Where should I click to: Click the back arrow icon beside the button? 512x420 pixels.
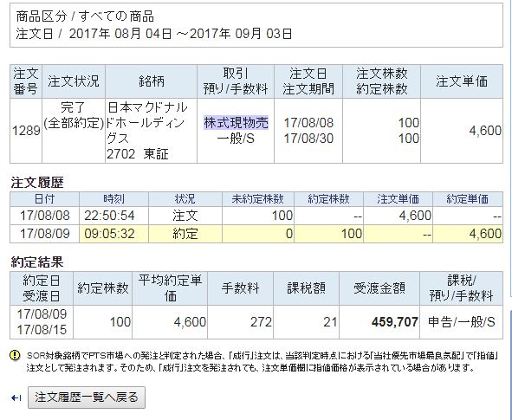click(x=16, y=397)
